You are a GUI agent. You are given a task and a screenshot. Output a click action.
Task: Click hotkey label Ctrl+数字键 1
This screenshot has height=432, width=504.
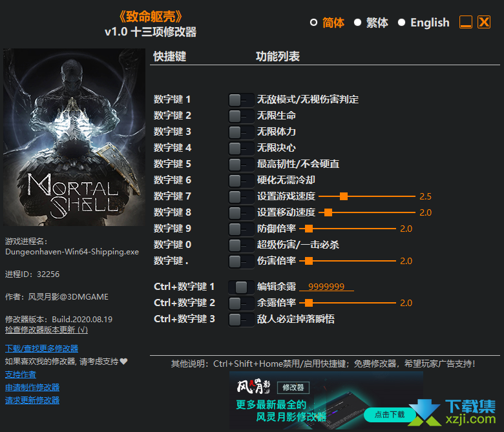(184, 287)
